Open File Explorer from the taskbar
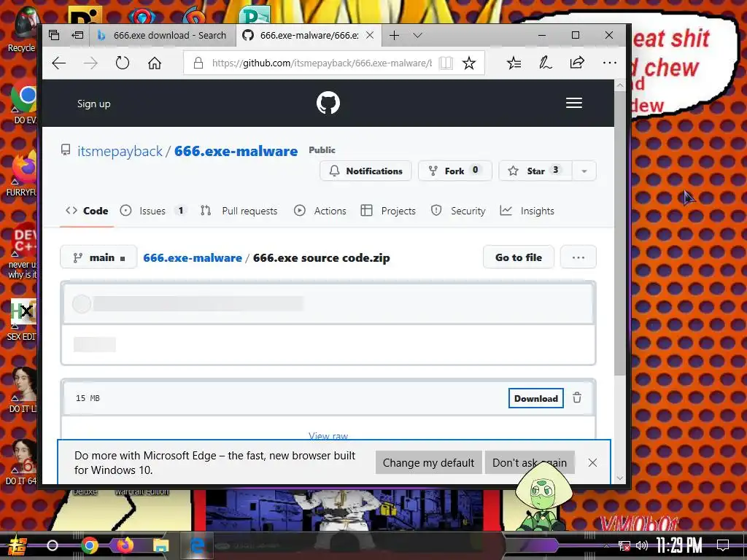This screenshot has height=560, width=747. pos(160,545)
